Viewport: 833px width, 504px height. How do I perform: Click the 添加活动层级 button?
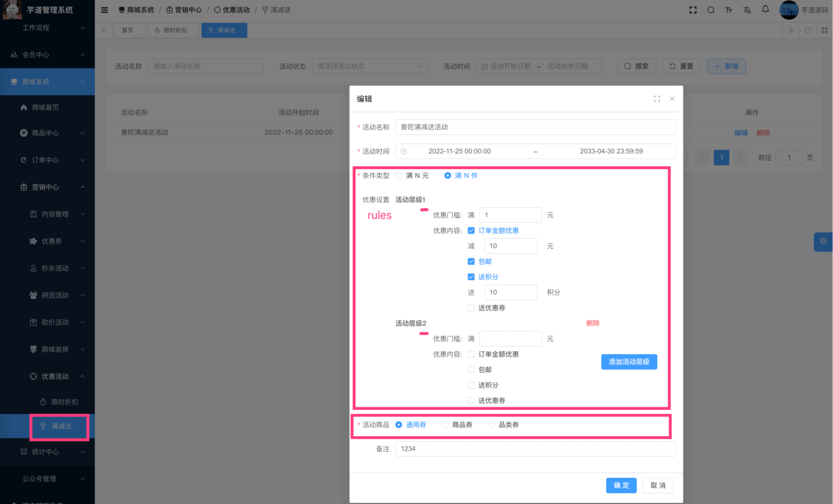coord(629,362)
